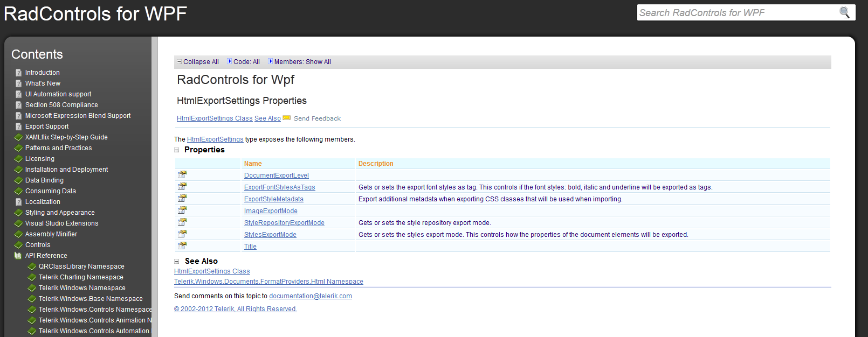
Task: Open the 2002-2012 Telerik copyright link
Action: click(x=236, y=309)
